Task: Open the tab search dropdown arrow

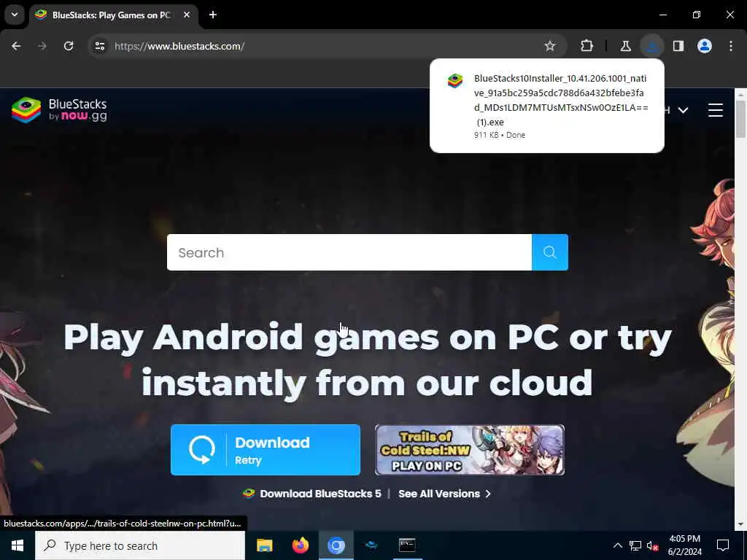Action: point(15,15)
